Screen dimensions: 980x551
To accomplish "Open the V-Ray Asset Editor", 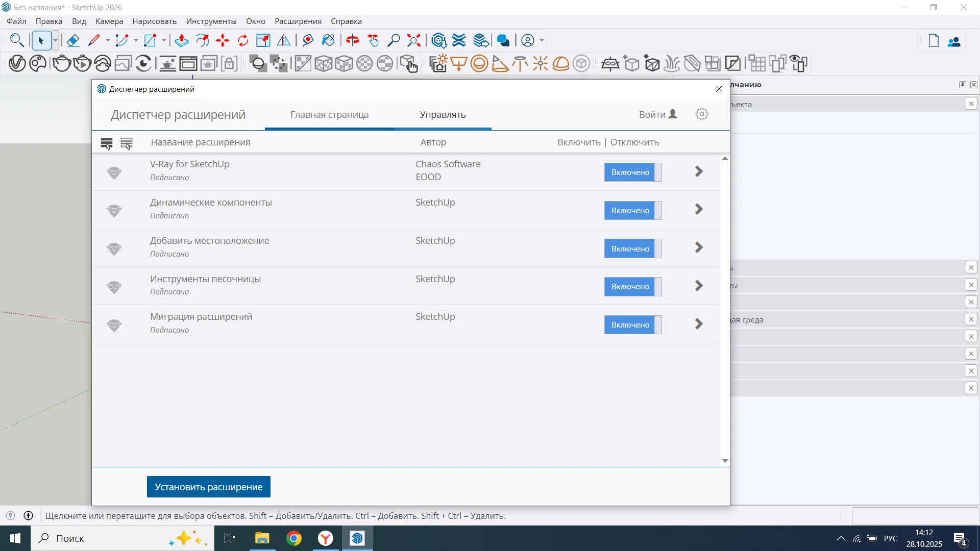I will (x=17, y=64).
